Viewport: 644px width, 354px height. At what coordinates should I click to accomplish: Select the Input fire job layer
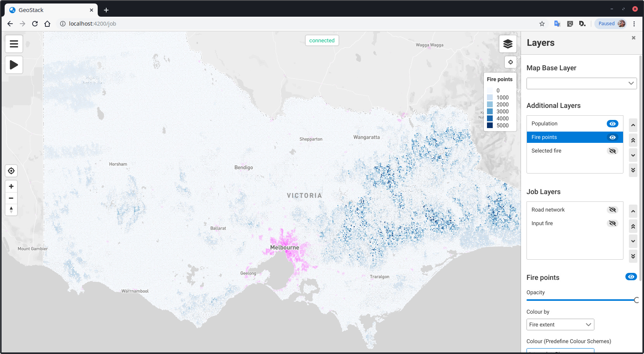pos(575,224)
